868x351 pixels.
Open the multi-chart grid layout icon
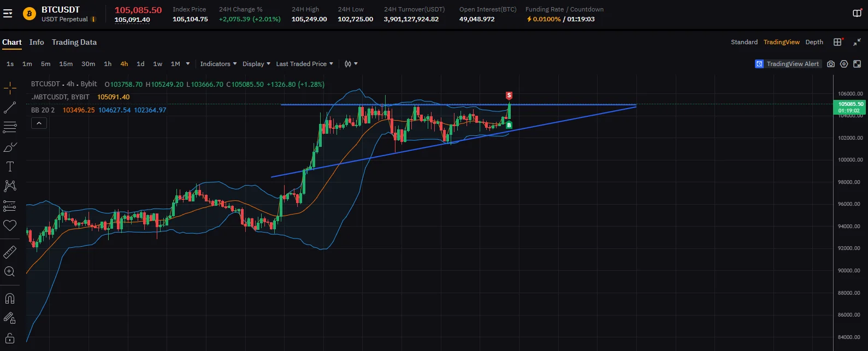click(837, 42)
